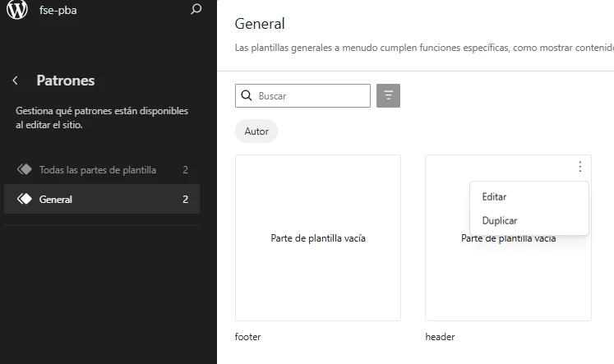614x364 pixels.
Task: Select Todas las partes de plantilla
Action: (102, 170)
